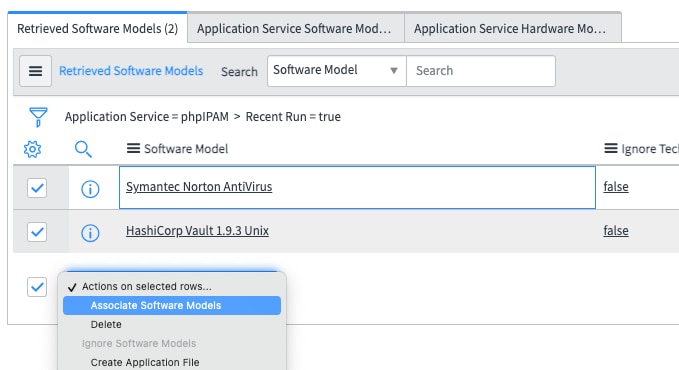The image size is (679, 370).
Task: Sort by the Ignore Tech column header
Action: point(650,149)
